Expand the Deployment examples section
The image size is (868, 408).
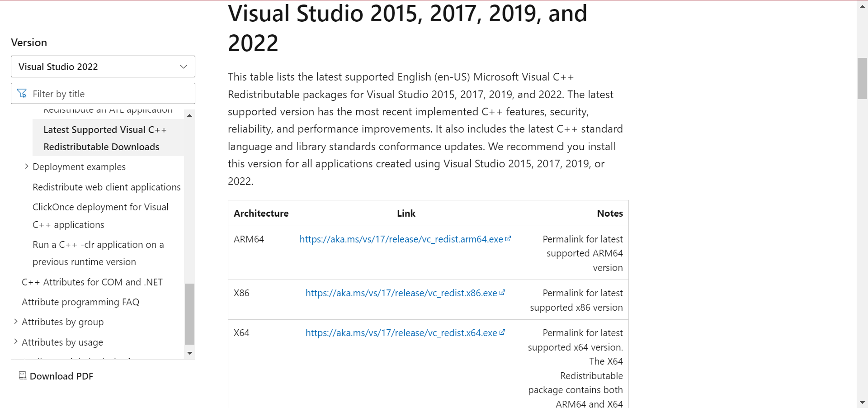(26, 166)
